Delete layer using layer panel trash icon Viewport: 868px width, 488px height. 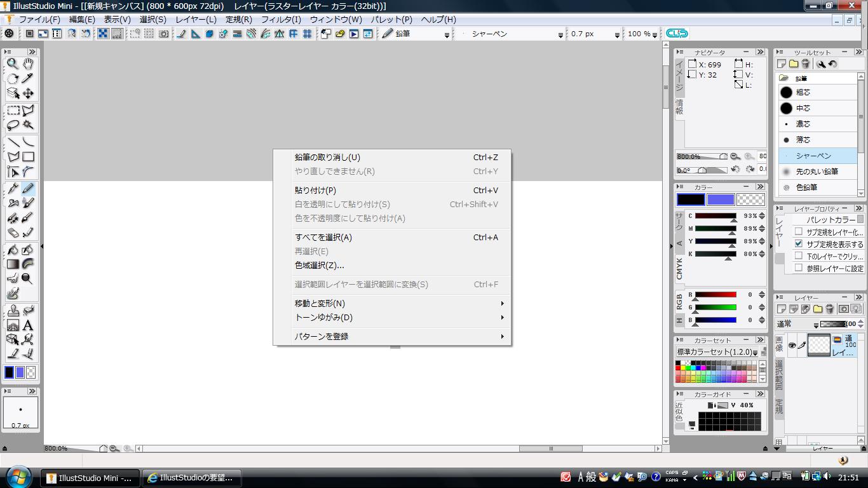point(830,309)
